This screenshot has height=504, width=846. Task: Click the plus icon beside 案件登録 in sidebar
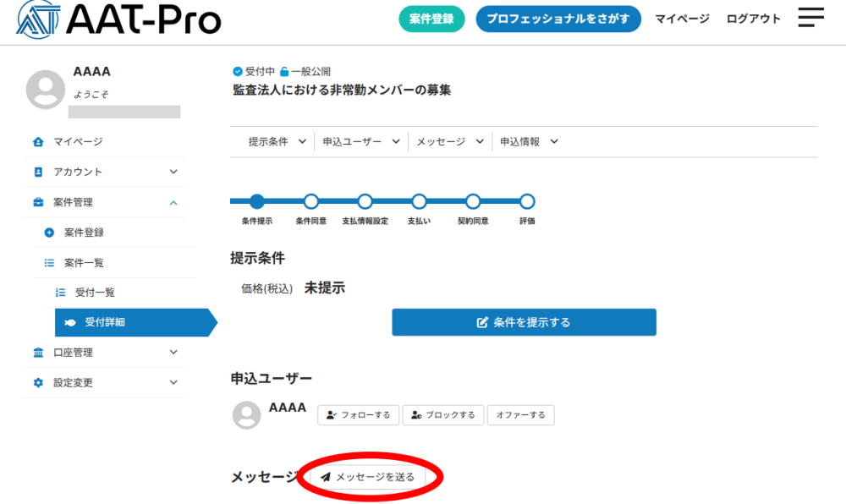tap(49, 233)
